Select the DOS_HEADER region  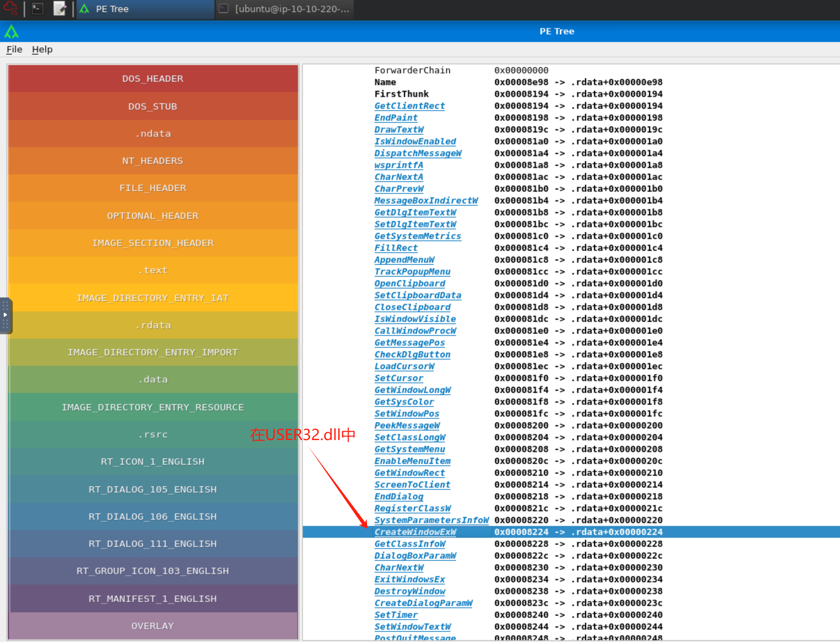(x=153, y=78)
